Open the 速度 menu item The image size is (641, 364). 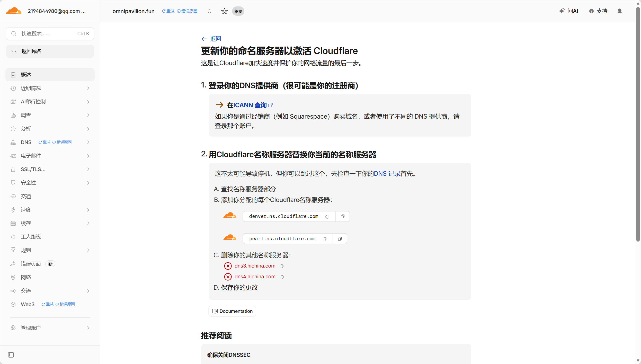[50, 210]
